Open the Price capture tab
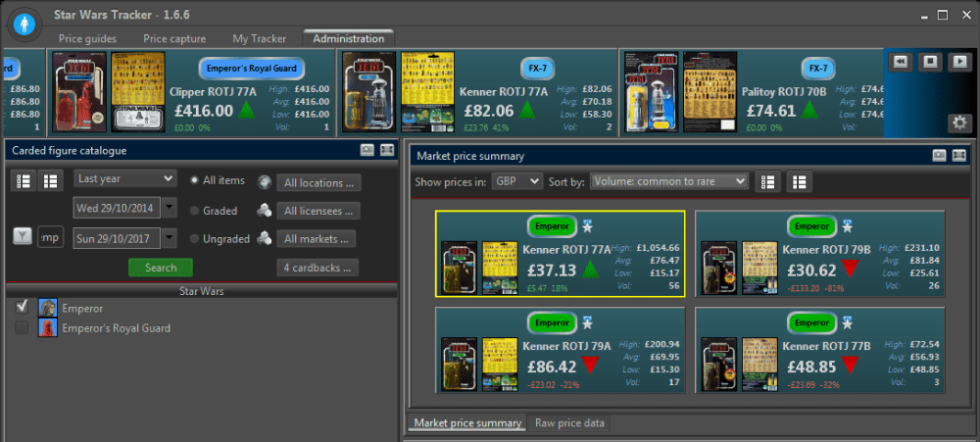 174,39
